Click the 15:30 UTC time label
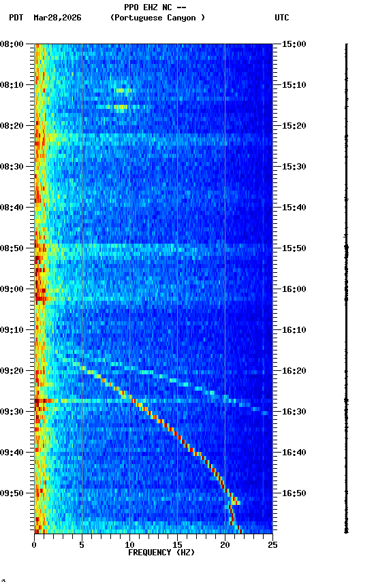Viewport: 376px width, 588px height. coord(294,167)
